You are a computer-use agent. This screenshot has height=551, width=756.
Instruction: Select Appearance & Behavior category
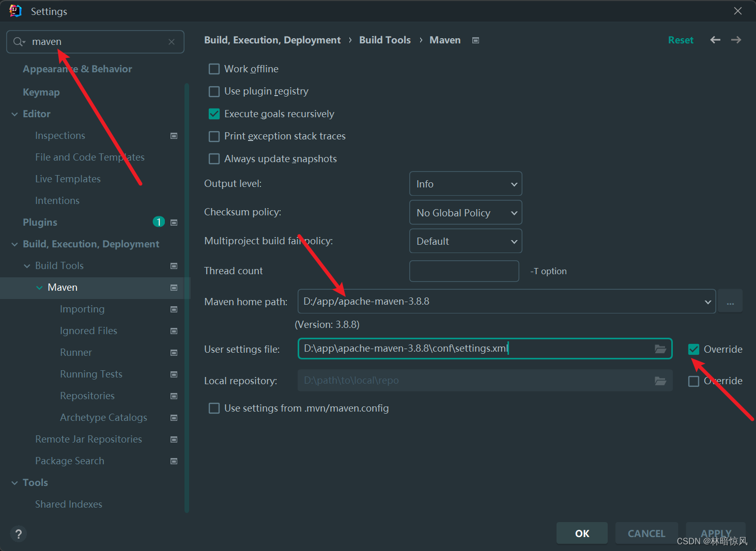(78, 69)
